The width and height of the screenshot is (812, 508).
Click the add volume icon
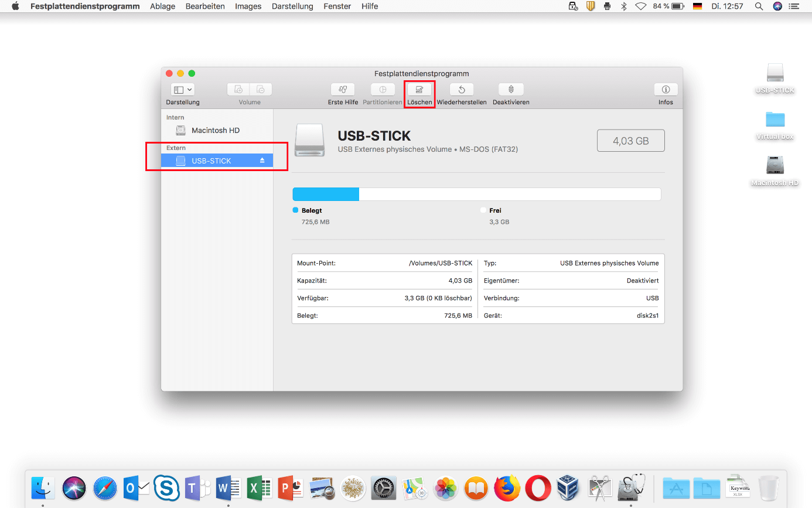[x=238, y=90]
